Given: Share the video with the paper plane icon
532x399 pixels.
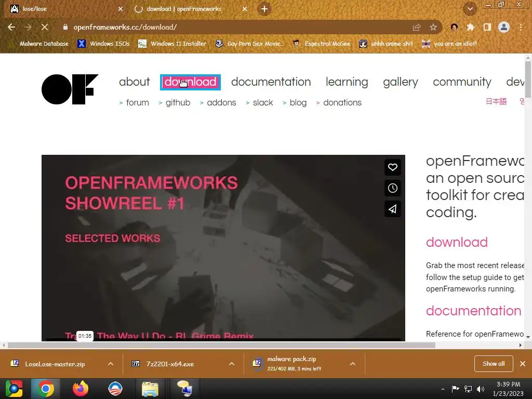Looking at the screenshot, I should click(x=393, y=209).
